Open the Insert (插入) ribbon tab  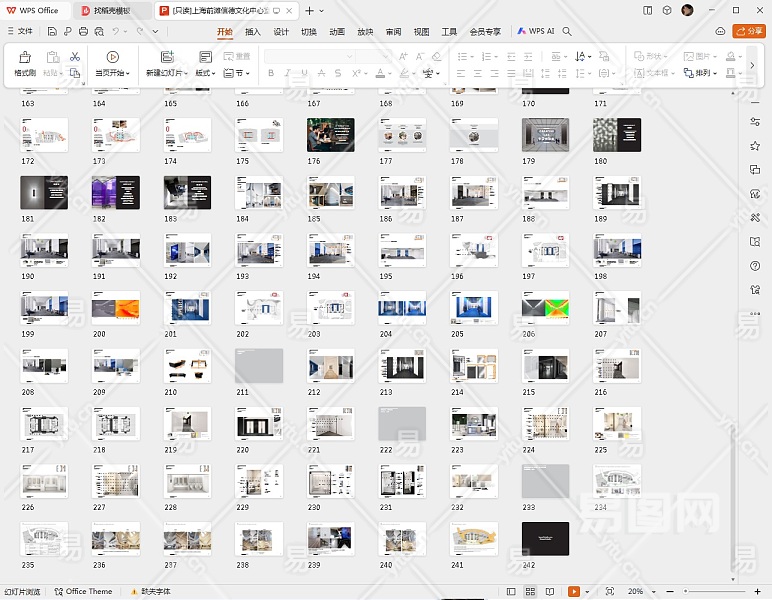coord(253,31)
